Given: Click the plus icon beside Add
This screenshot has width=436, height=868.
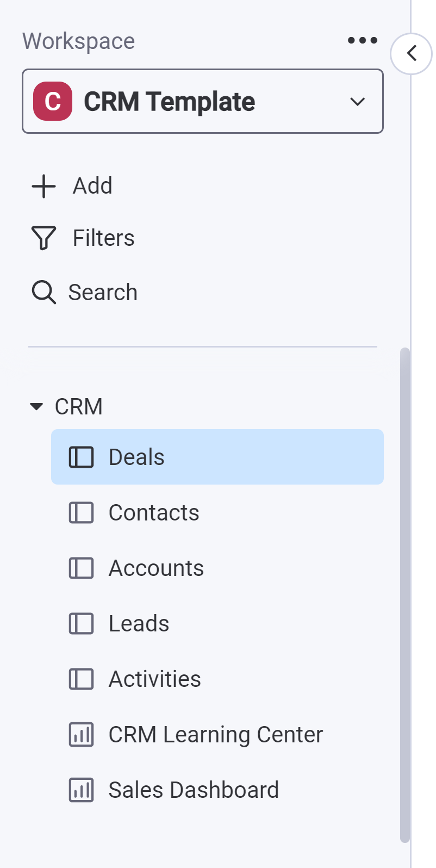Looking at the screenshot, I should 44,186.
